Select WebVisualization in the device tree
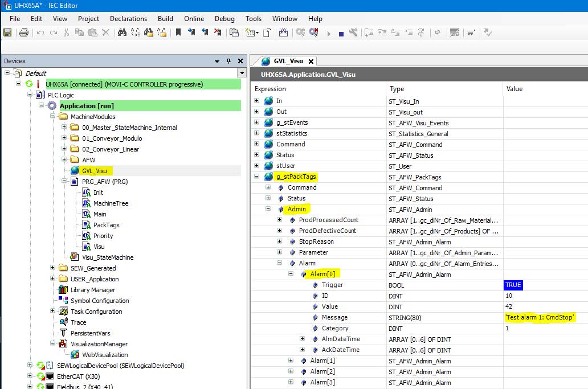 (x=106, y=355)
